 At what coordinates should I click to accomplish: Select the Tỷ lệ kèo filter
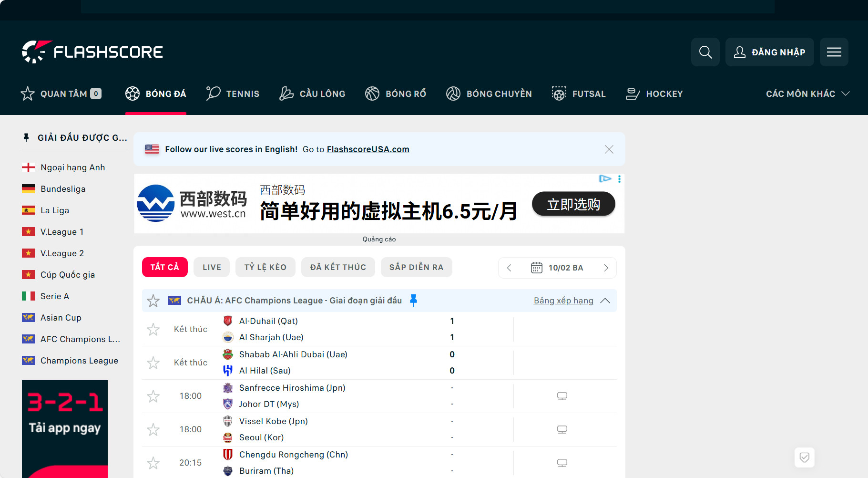click(x=266, y=267)
